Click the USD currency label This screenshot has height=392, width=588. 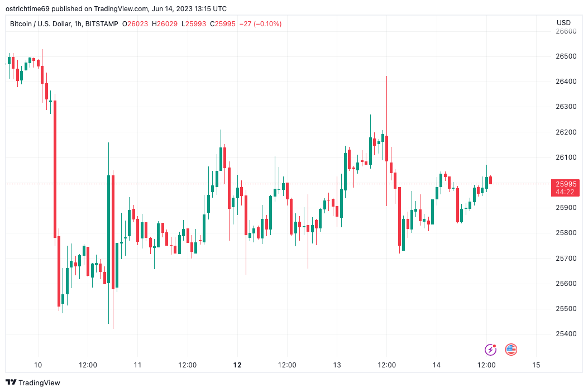[x=563, y=23]
